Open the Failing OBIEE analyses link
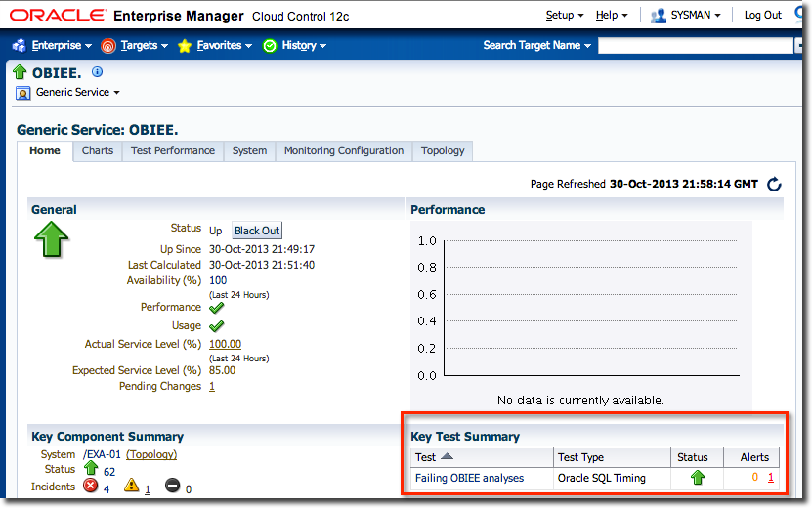The width and height of the screenshot is (812, 508). (469, 478)
